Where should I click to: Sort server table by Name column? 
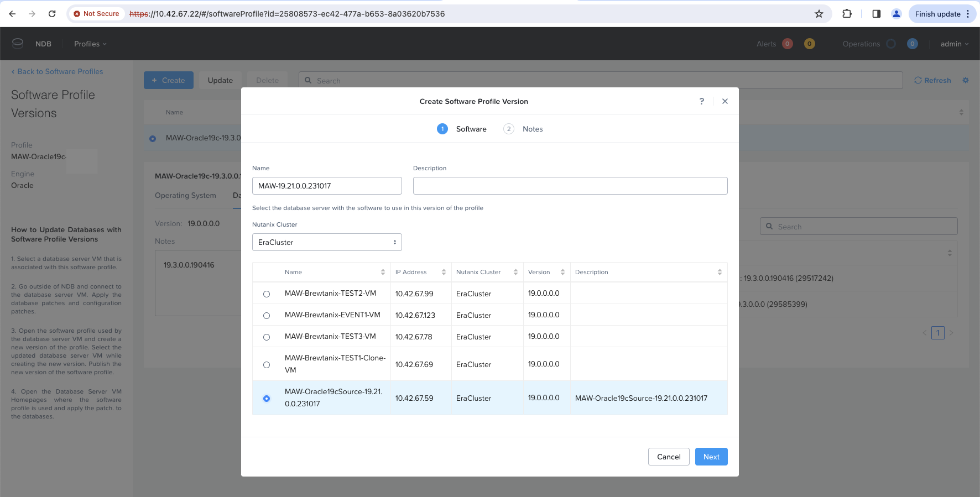(x=383, y=272)
